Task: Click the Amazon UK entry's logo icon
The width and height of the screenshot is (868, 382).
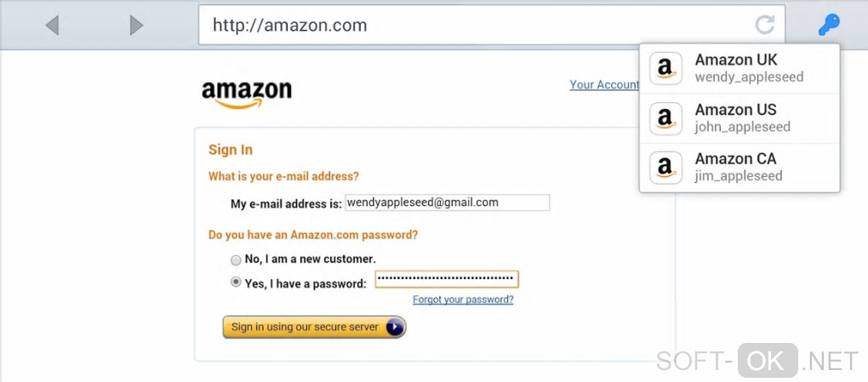Action: 665,69
